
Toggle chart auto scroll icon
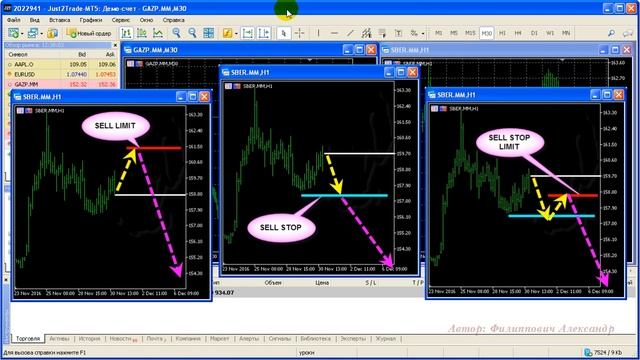pos(247,33)
